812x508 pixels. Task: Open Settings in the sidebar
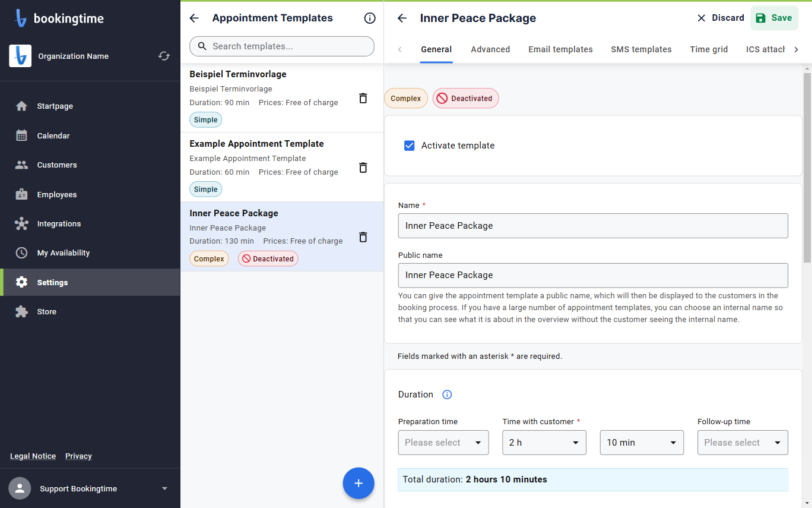click(x=90, y=282)
